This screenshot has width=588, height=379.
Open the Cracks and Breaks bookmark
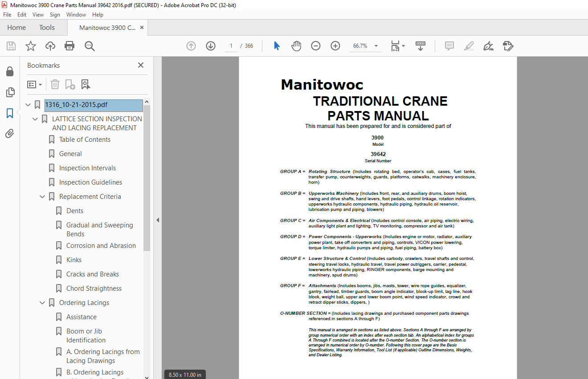[x=93, y=274]
